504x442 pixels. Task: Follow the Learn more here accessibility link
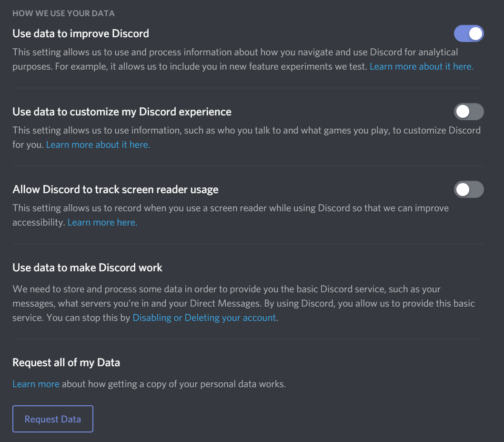[102, 222]
